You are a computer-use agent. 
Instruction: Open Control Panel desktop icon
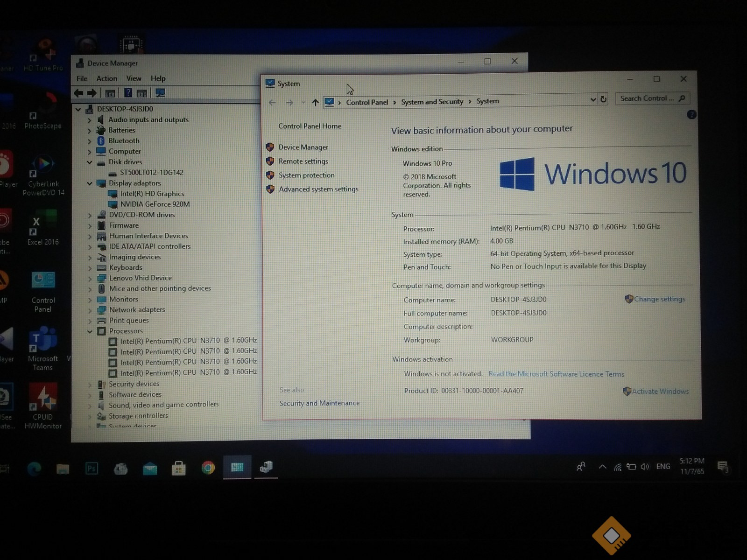(x=43, y=292)
